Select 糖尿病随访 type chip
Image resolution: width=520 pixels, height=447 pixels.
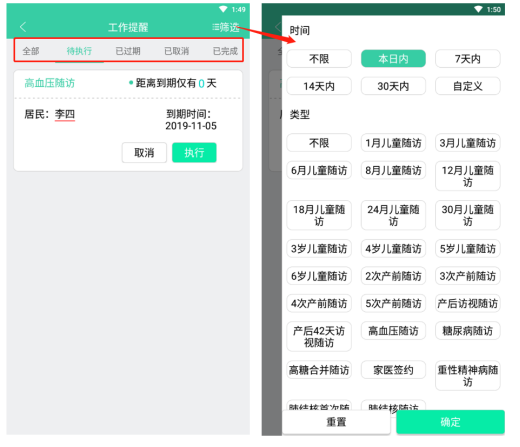(x=468, y=331)
